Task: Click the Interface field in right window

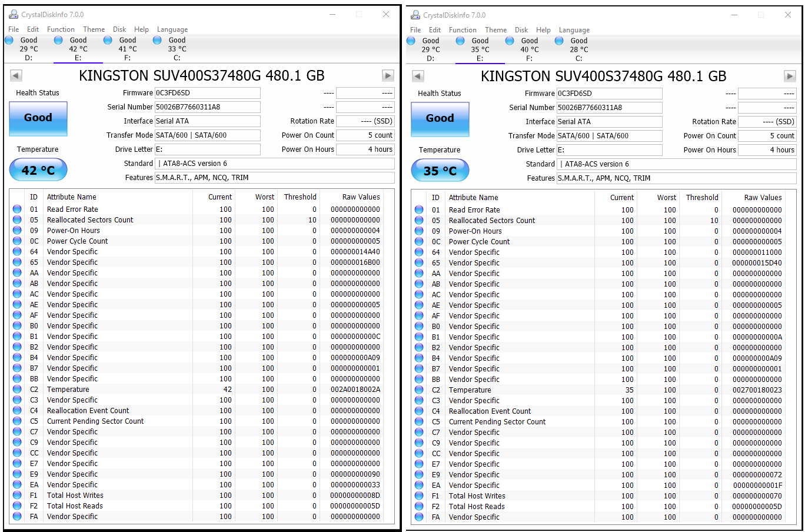Action: pyautogui.click(x=609, y=122)
